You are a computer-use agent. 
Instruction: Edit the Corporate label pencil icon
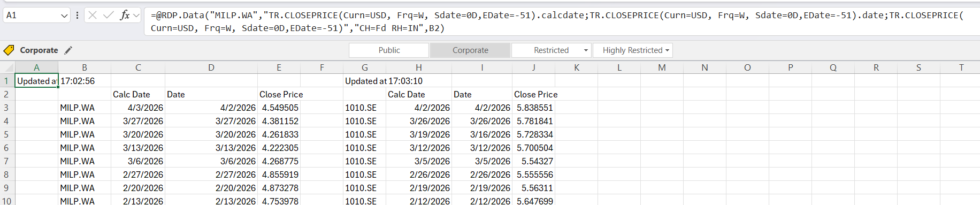coord(68,50)
